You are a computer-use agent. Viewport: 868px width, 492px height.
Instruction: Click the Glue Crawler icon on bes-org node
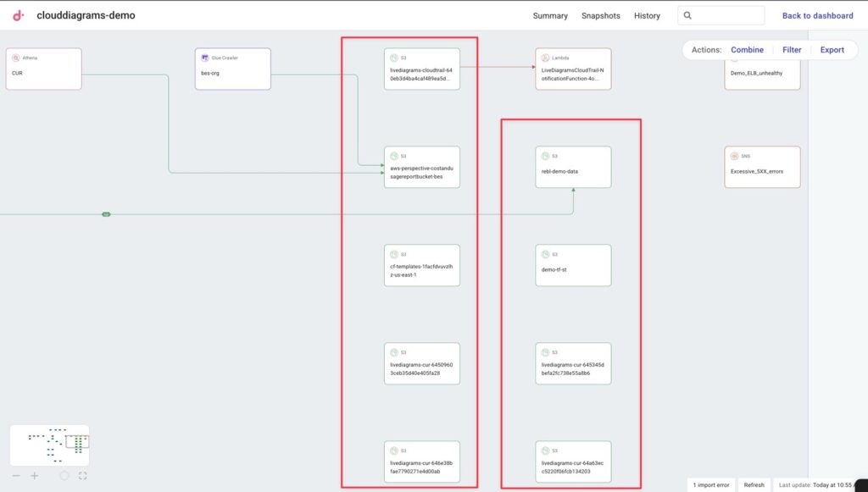(205, 58)
